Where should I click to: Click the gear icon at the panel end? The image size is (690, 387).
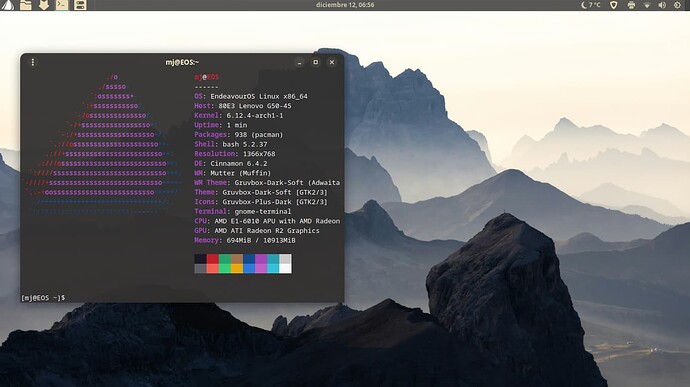click(x=677, y=5)
